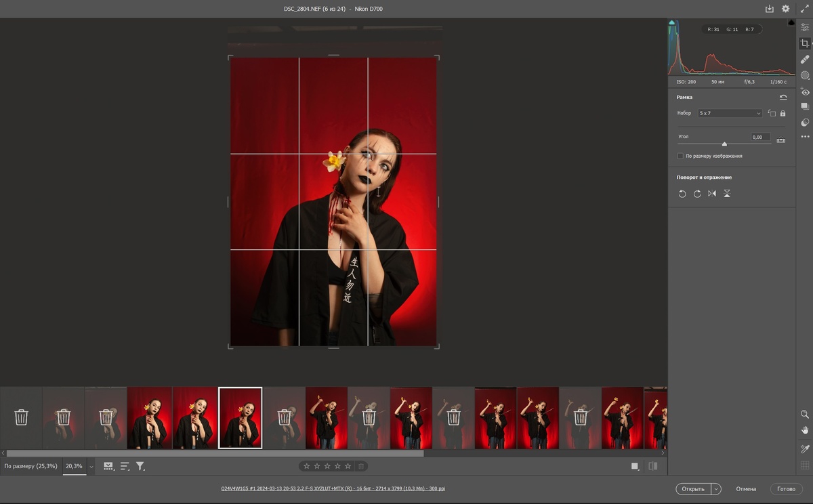Select the Red Eye removal tool
This screenshot has height=504, width=813.
click(805, 92)
